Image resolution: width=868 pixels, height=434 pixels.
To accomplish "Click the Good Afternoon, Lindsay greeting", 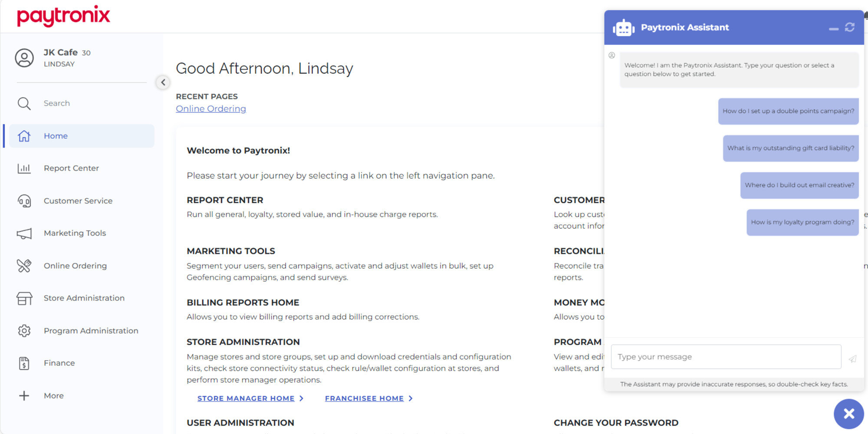I will pyautogui.click(x=264, y=69).
